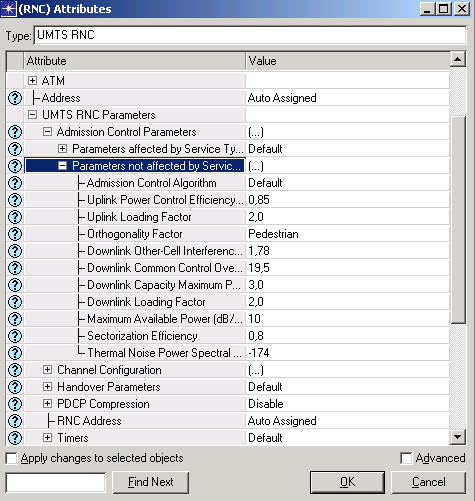
Task: Click the Default value of Admission Control Algorithm
Action: coord(265,183)
